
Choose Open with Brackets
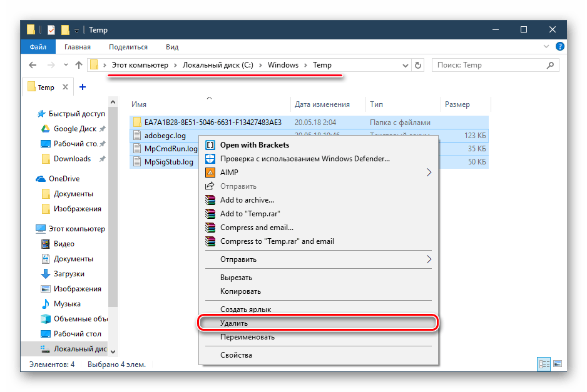[x=255, y=145]
